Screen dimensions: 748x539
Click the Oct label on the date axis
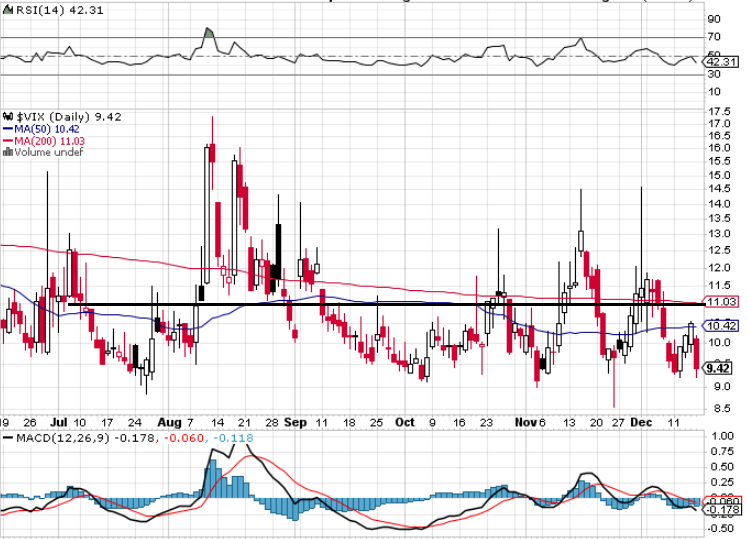point(404,422)
